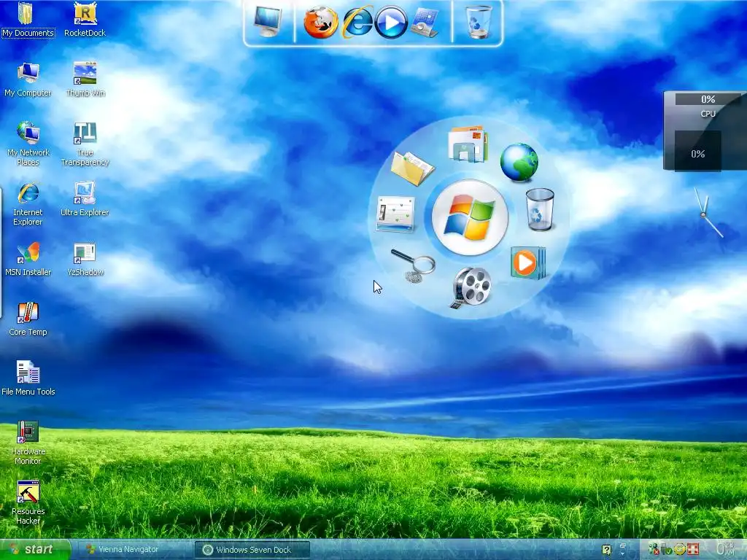The width and height of the screenshot is (747, 560).
Task: Click the checklist panel icon in circular dock
Action: tap(395, 214)
